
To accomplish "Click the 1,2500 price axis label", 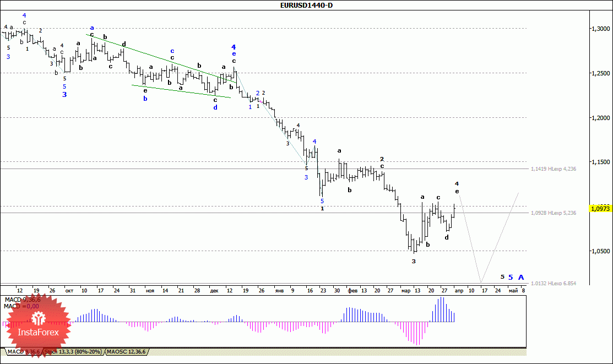I will click(x=600, y=73).
